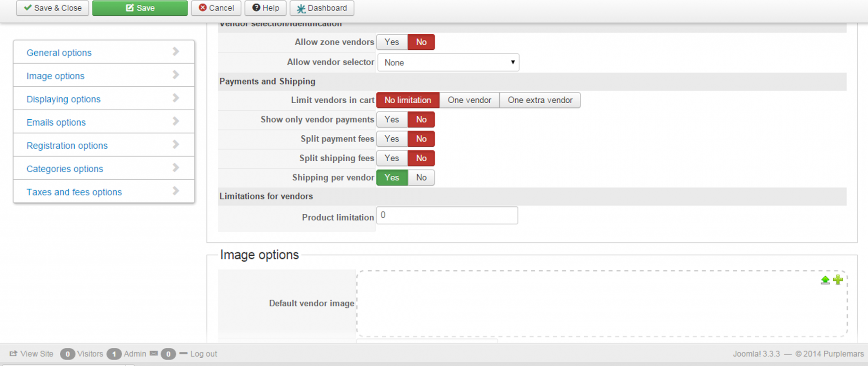Click the green plus add-image icon

point(838,280)
